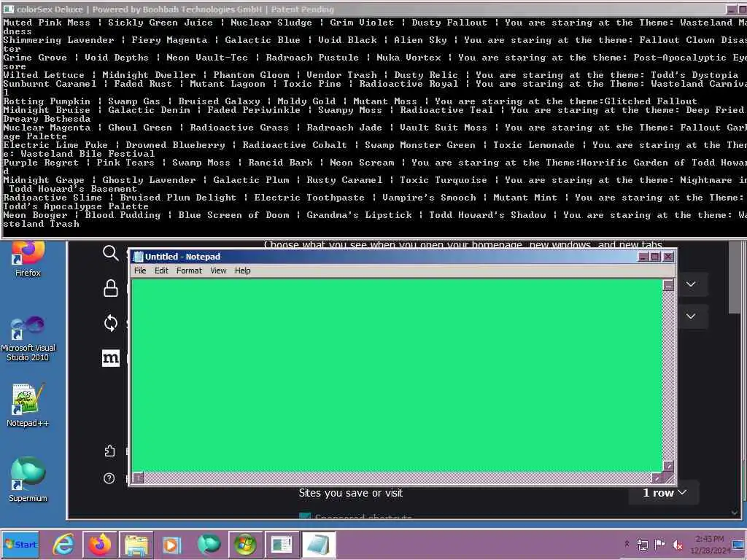Click inside the green Notepad text area

pyautogui.click(x=397, y=376)
